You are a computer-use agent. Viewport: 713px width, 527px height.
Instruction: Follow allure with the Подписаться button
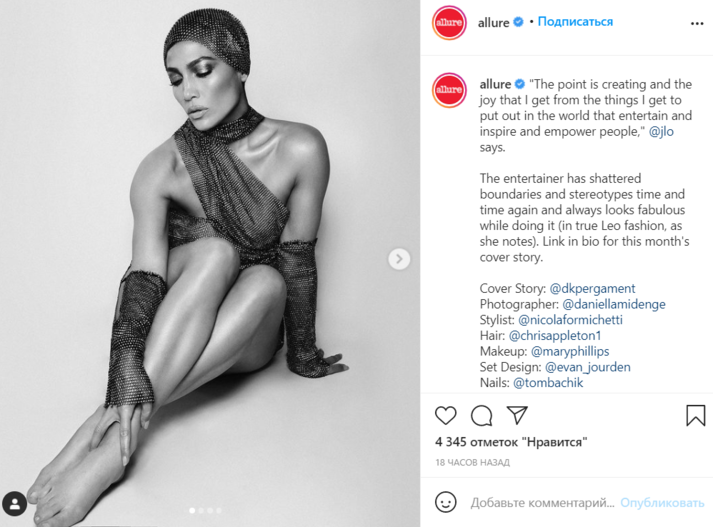[575, 22]
